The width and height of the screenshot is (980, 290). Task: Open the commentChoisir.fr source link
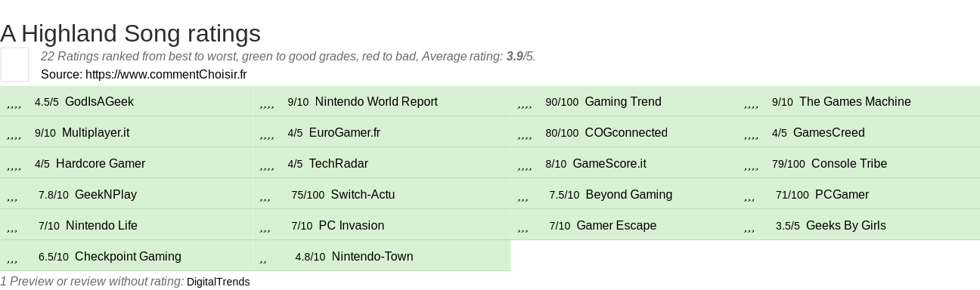pos(166,74)
